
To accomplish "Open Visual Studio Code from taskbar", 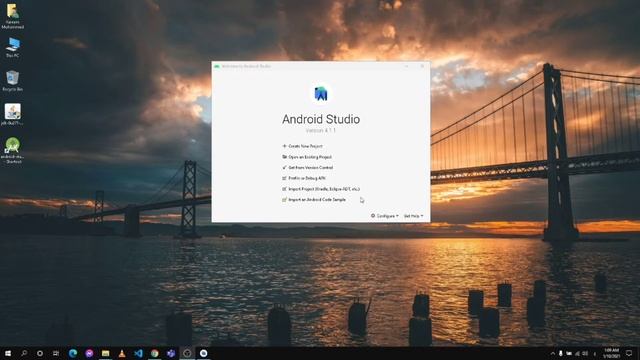I will point(138,353).
